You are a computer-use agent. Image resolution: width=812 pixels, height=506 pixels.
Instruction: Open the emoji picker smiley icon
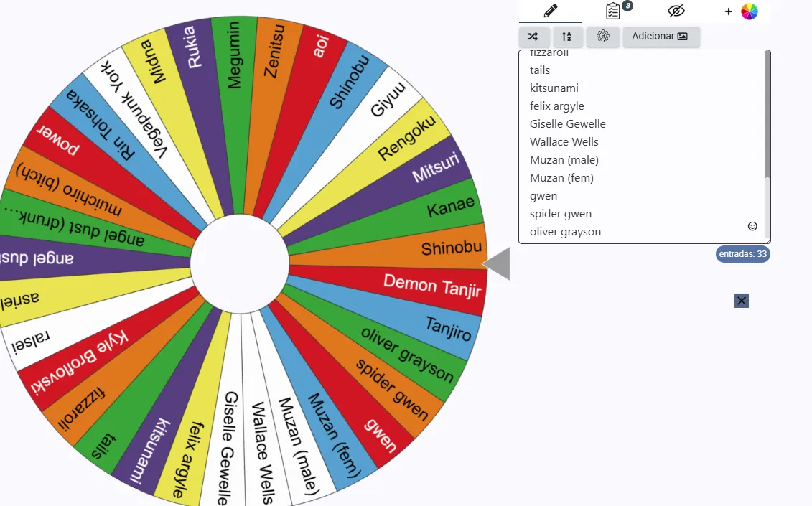(752, 226)
